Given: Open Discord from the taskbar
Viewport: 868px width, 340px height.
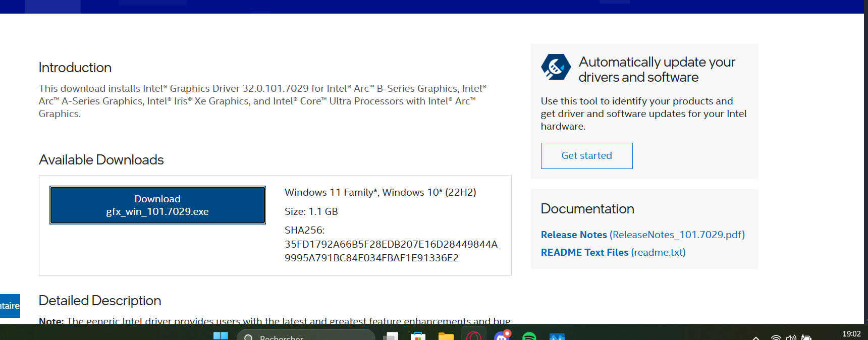Looking at the screenshot, I should 502,335.
